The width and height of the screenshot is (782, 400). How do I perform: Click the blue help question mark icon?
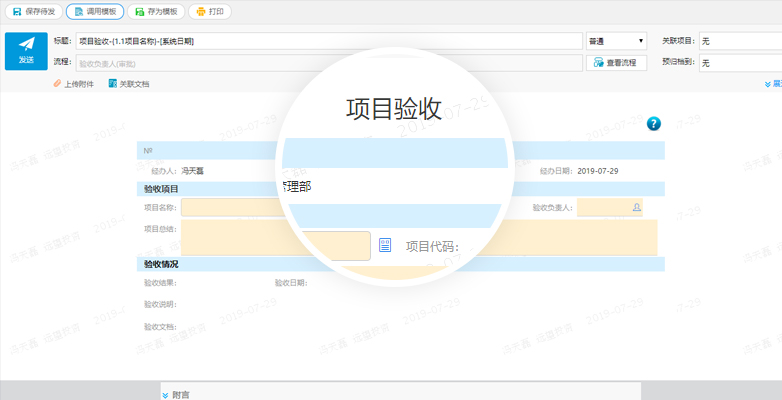[654, 123]
